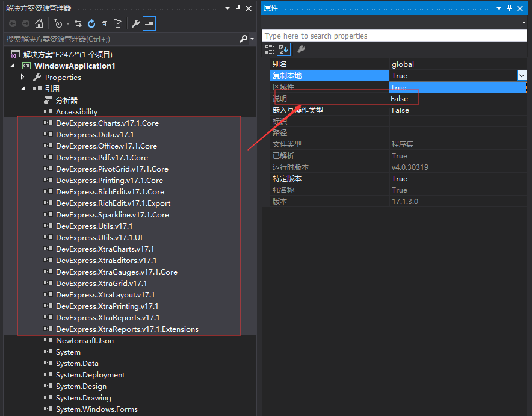This screenshot has height=416, width=532.
Task: Click the version value 17.1.3.0
Action: click(405, 202)
